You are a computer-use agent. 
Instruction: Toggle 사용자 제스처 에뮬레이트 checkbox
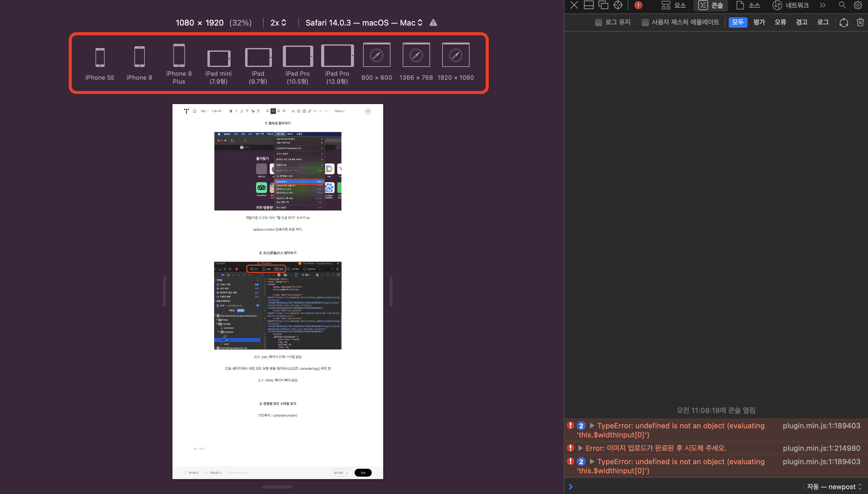tap(645, 23)
